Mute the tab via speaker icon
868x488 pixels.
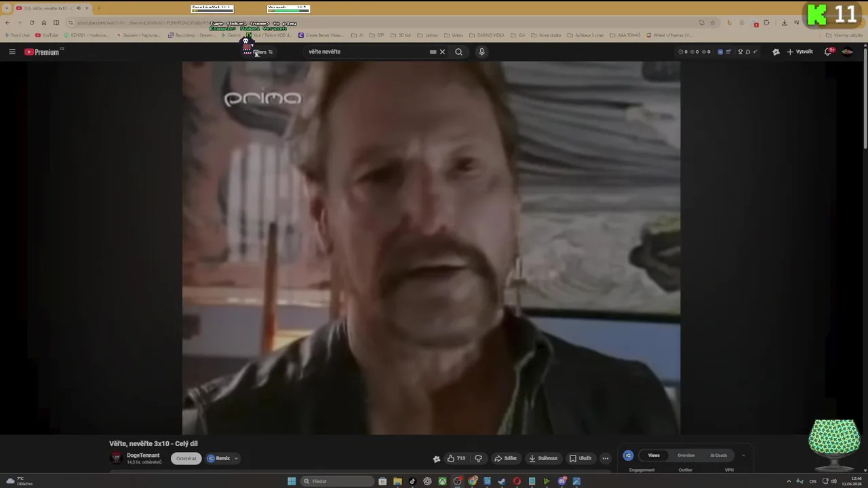click(78, 8)
